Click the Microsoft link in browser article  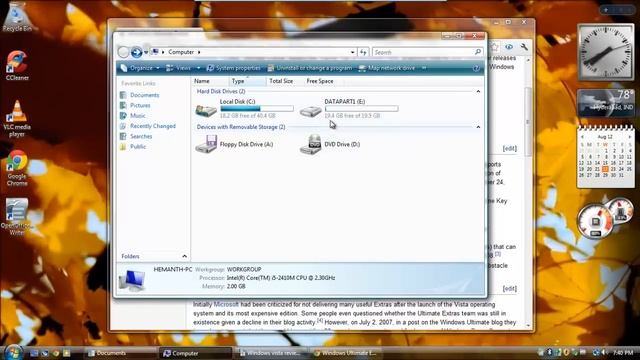pyautogui.click(x=226, y=304)
